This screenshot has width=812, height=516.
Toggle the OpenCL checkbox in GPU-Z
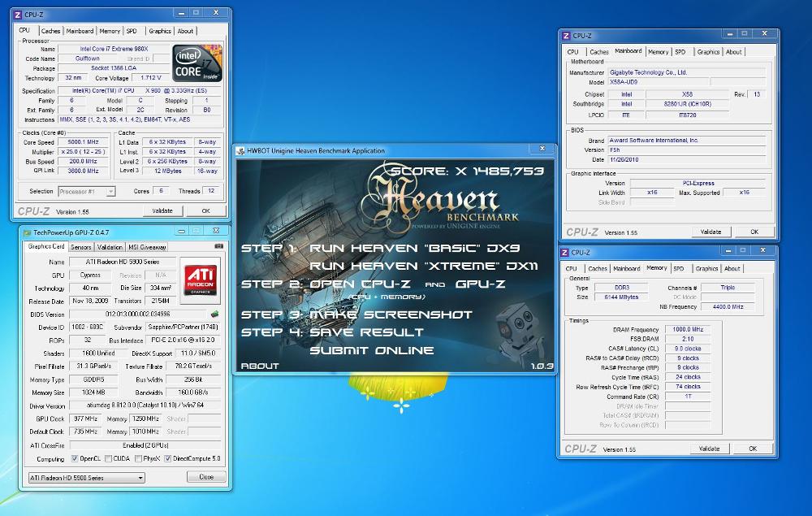(x=75, y=458)
